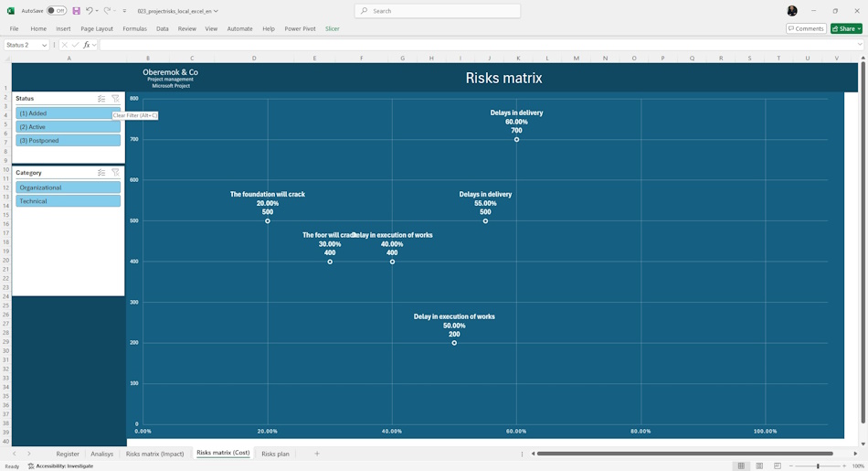This screenshot has width=868, height=471.
Task: Click the zoom slider in status bar
Action: pos(818,466)
